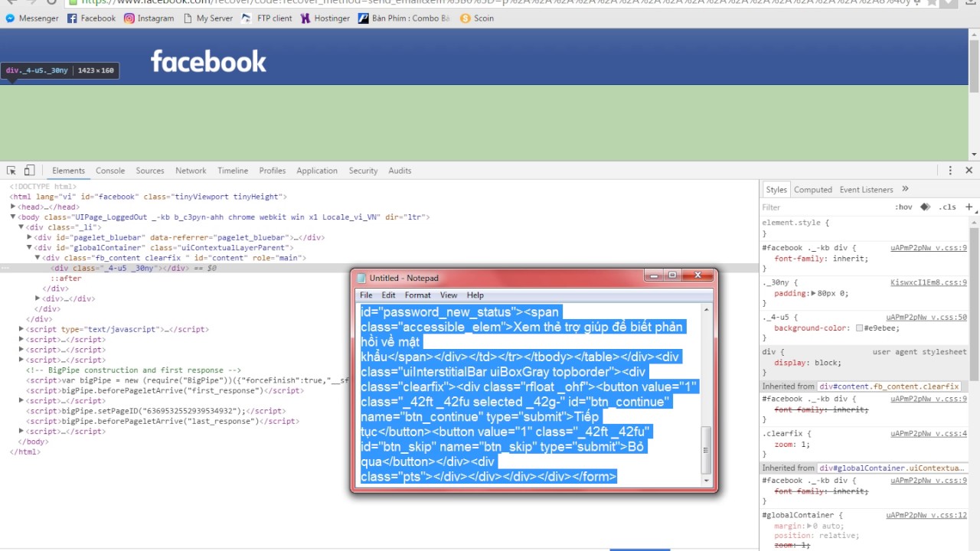This screenshot has height=551, width=980.
Task: Activate the inspect element picker icon
Action: pos(12,171)
